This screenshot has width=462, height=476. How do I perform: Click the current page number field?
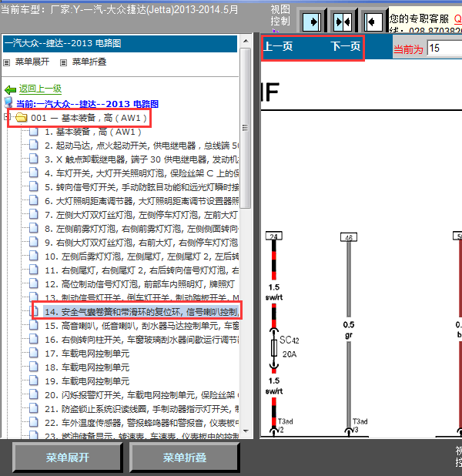[444, 48]
